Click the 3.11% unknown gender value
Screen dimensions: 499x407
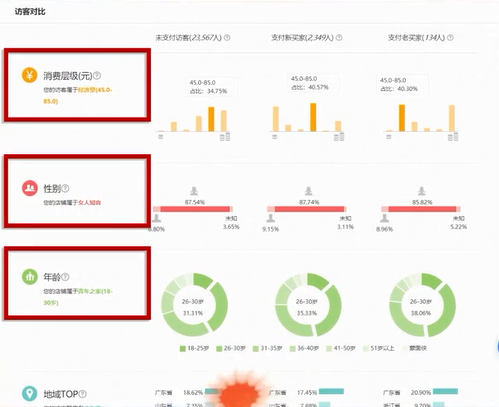tap(345, 227)
